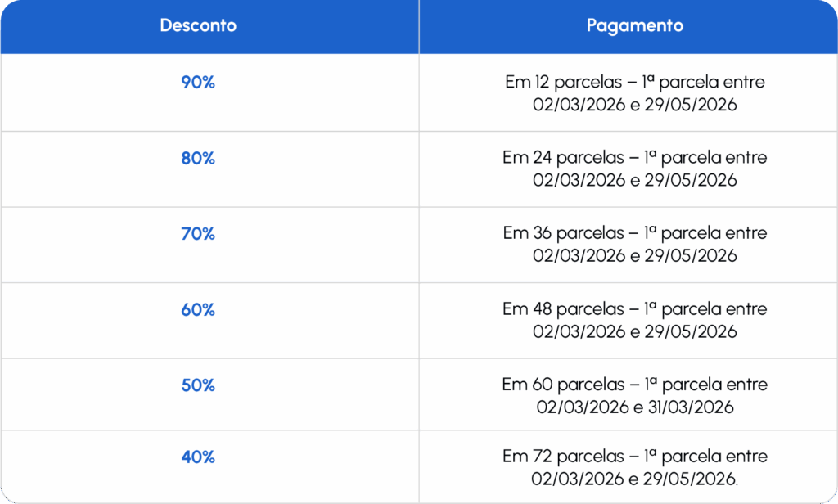Choose the 50% discount value
838x504 pixels.
coord(198,385)
